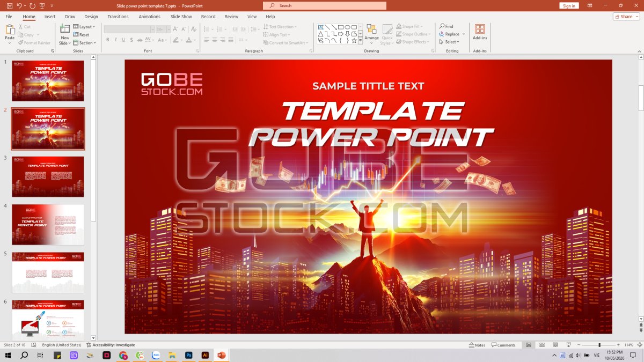This screenshot has height=362, width=644.
Task: Toggle the Notes pane
Action: coord(477,345)
